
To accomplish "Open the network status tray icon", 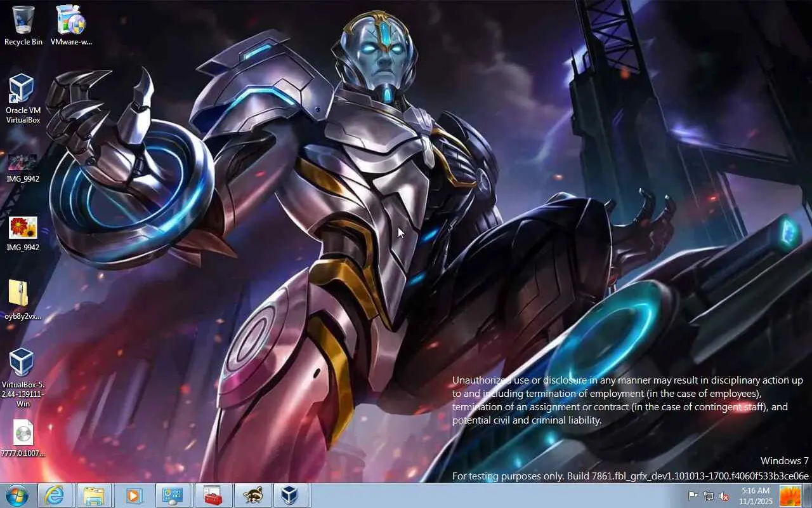I will (709, 496).
